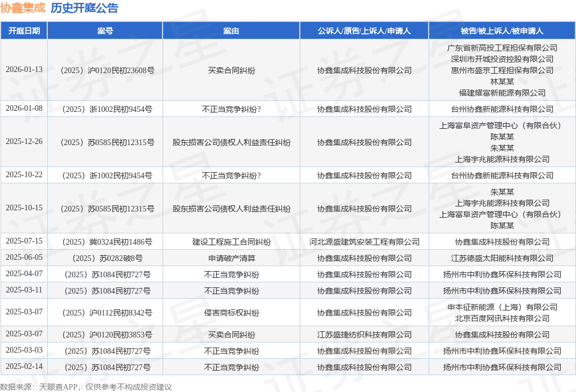576x392 pixels.
Task: Click 陈某某 in the 2025-10-15 row
Action: click(x=502, y=226)
